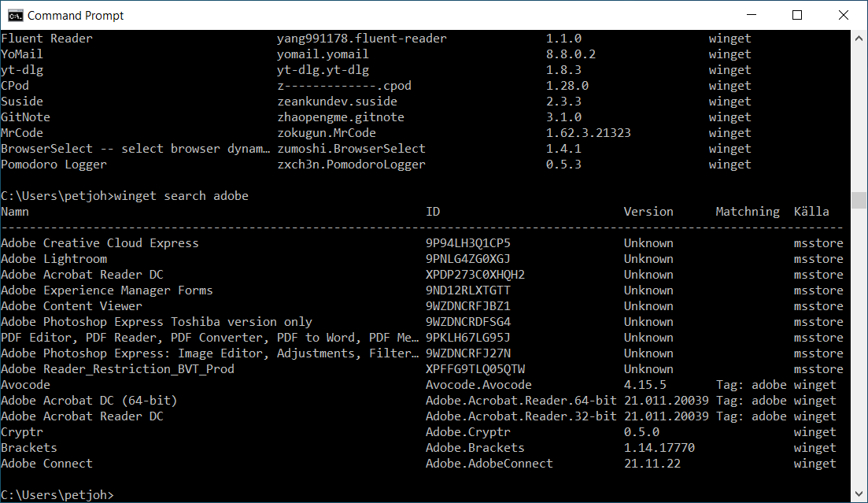This screenshot has height=503, width=868.
Task: Click 'Fluent Reader' entry
Action: [x=46, y=39]
